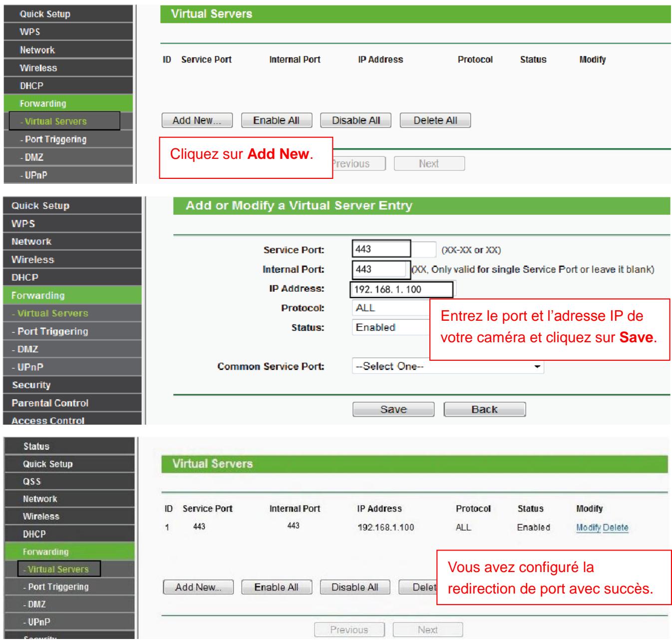Click the Delete All button
The image size is (672, 642).
click(435, 120)
